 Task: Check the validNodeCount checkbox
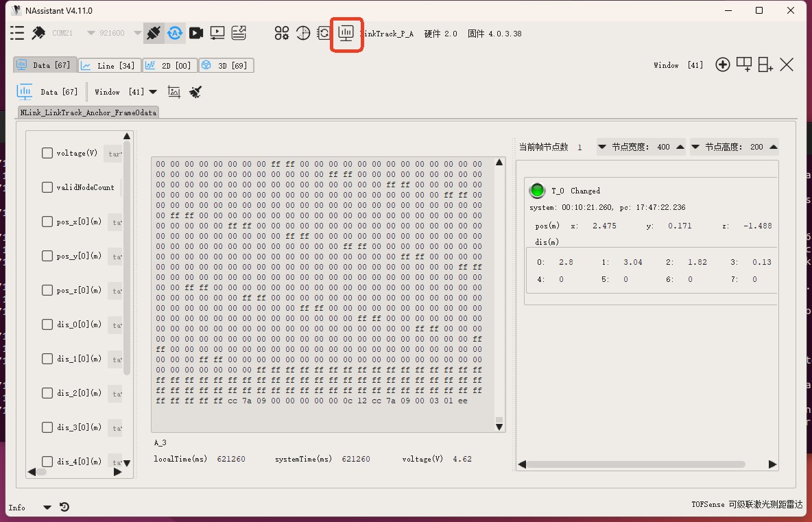[x=47, y=187]
